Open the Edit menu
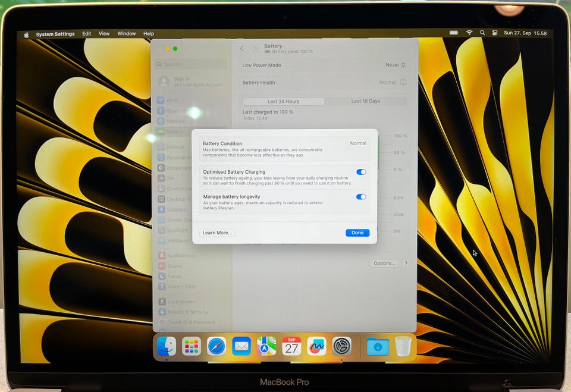The image size is (571, 392). (x=87, y=33)
